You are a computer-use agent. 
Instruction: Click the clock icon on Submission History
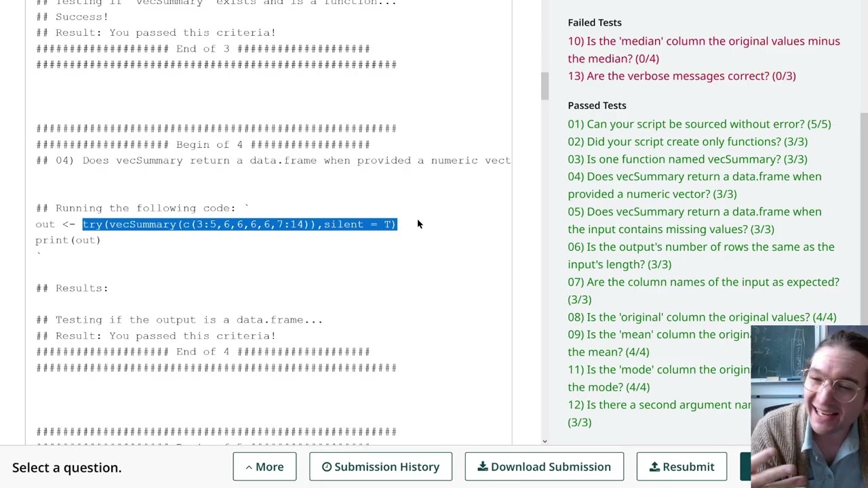[x=326, y=467]
